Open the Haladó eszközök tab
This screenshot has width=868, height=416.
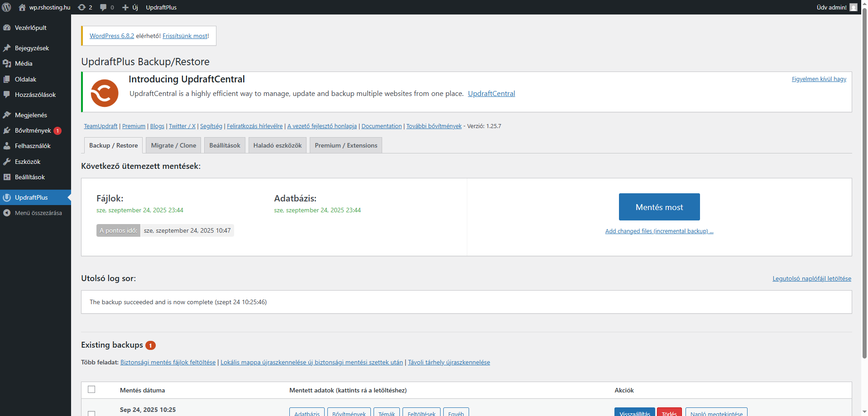coord(277,145)
